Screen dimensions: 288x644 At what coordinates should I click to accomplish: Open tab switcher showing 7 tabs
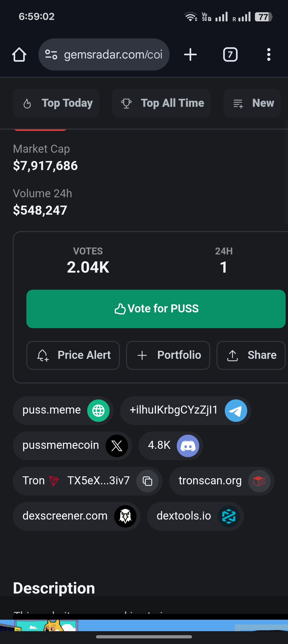coord(230,54)
